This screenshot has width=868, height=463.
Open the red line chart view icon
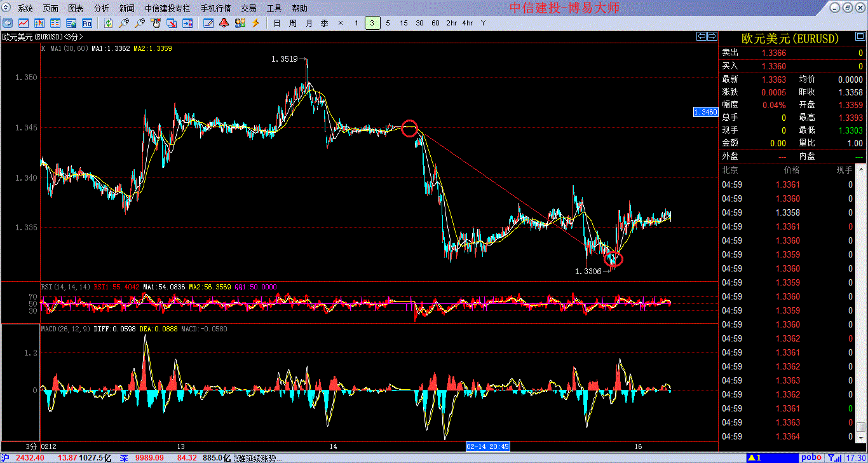tap(24, 23)
